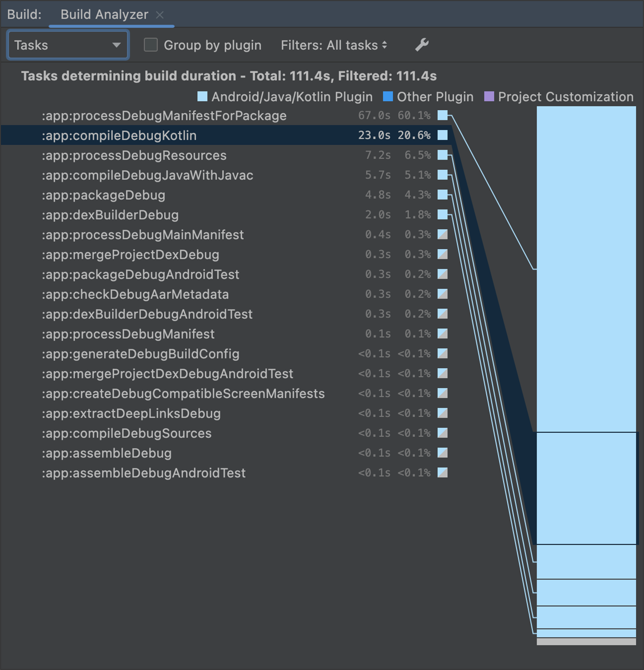Click the Tasks combo box arrow
Viewport: 644px width, 670px height.
tap(117, 45)
